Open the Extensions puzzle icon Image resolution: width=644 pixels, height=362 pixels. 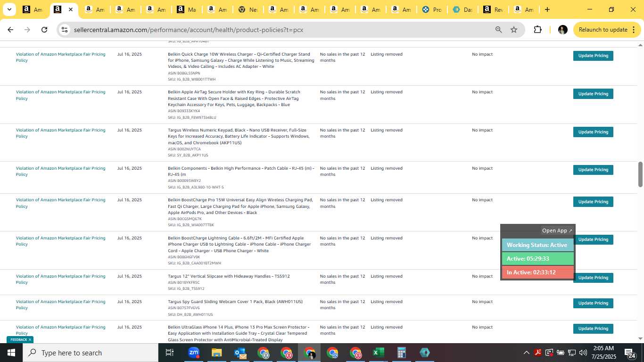click(537, 30)
